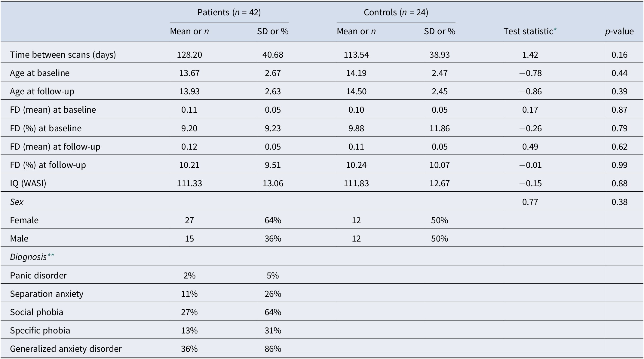Click the IQ (WASI) row label
Screen dimensions: 644x359
coord(28,183)
